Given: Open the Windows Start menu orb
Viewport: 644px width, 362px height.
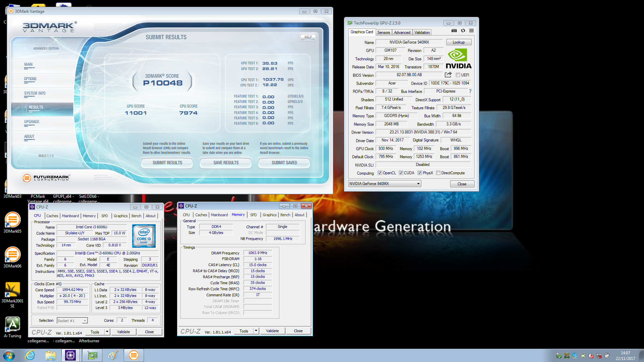Looking at the screenshot, I should tap(9, 355).
